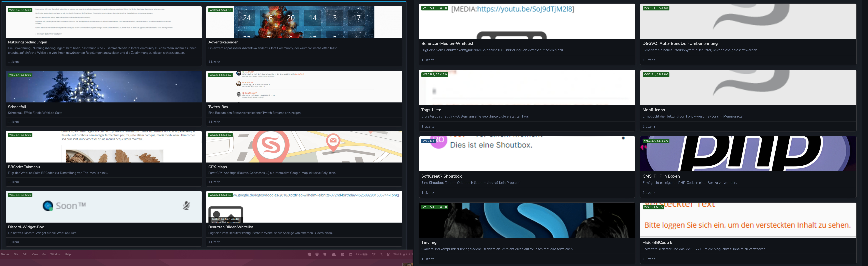Click the shield icon in menu bar
The image size is (868, 266).
325,254
